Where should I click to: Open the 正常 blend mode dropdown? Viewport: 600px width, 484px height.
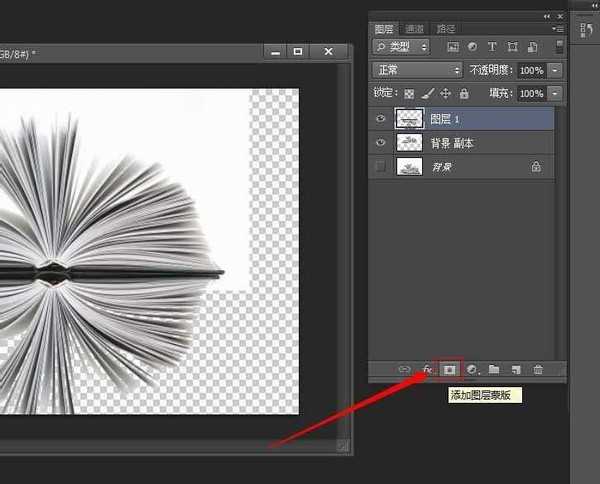(416, 70)
